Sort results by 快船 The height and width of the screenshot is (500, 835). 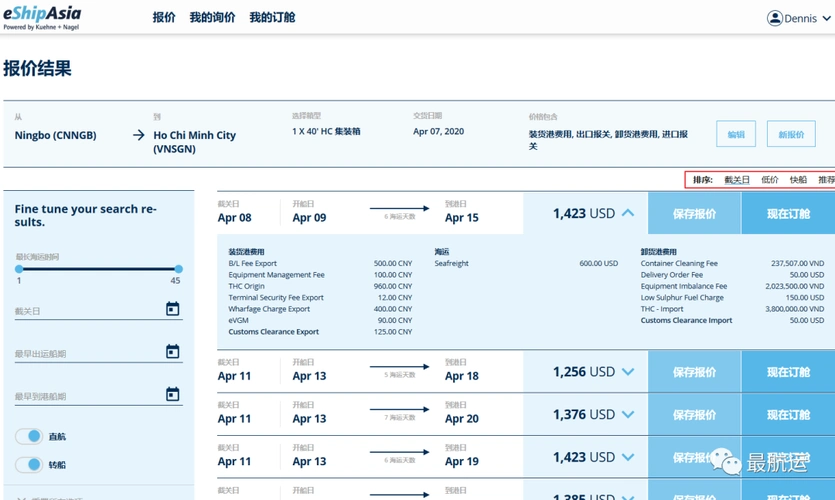798,180
